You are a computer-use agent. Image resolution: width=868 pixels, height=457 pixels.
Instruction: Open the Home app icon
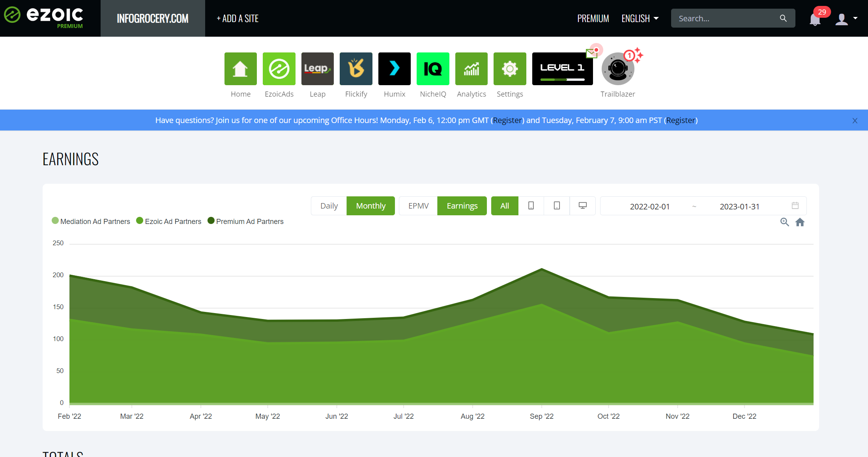pos(240,69)
